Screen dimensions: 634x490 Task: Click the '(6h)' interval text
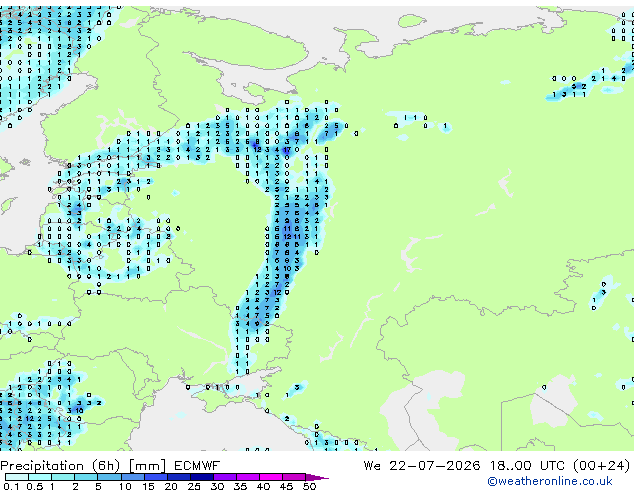[106, 466]
